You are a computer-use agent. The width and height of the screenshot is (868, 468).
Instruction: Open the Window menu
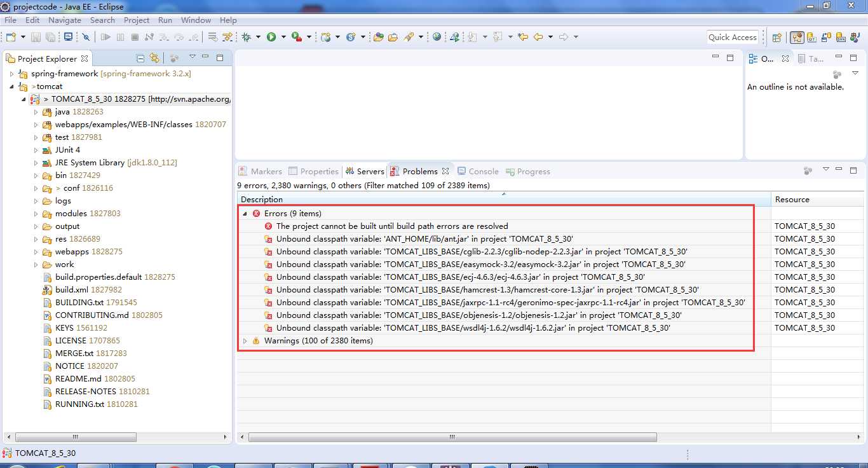tap(196, 20)
